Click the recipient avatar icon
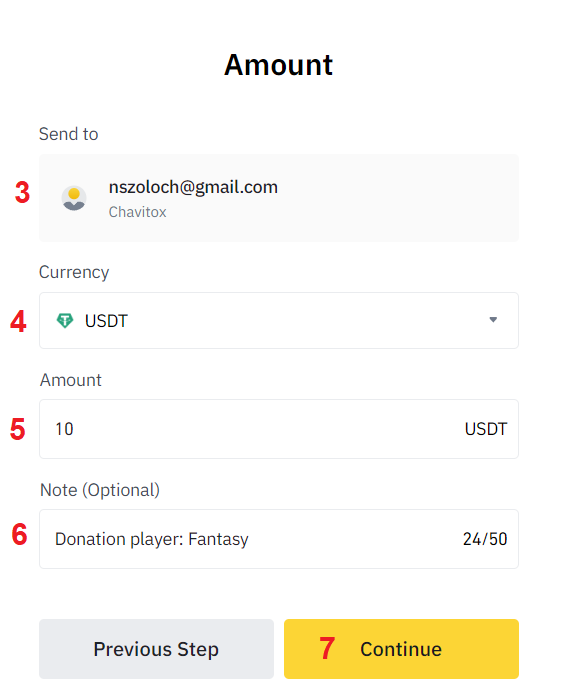This screenshot has height=694, width=576. click(x=73, y=198)
